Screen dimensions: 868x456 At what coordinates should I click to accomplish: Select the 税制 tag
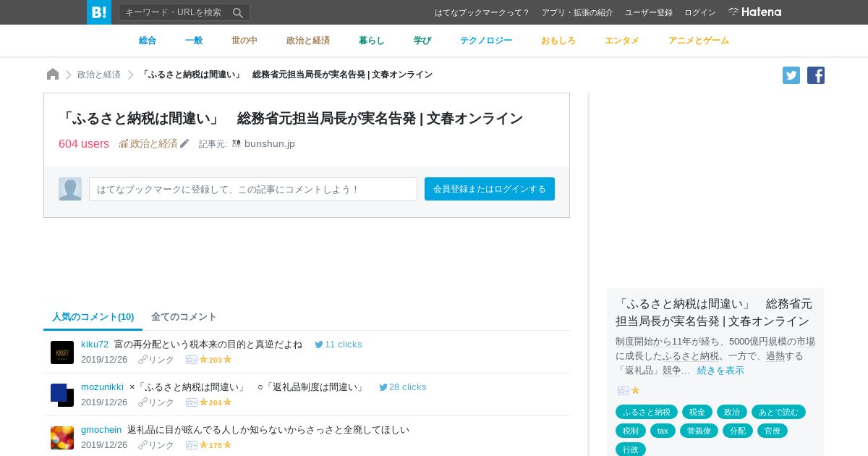[631, 431]
